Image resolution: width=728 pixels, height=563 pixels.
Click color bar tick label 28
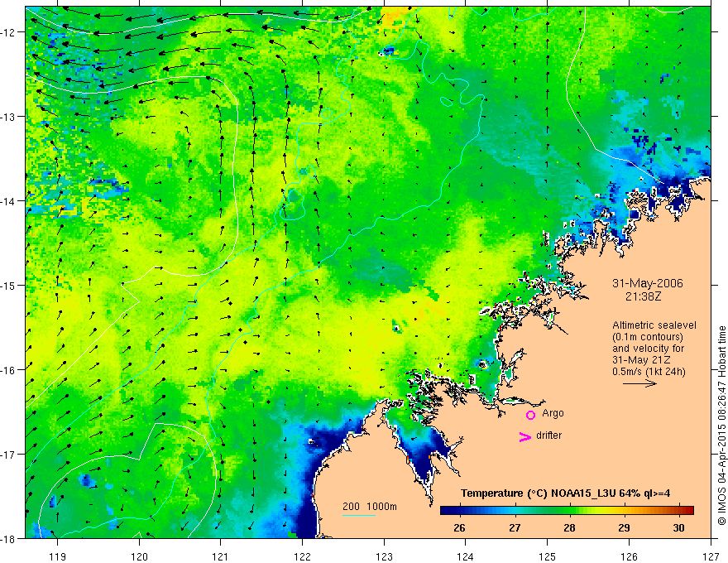coord(569,527)
